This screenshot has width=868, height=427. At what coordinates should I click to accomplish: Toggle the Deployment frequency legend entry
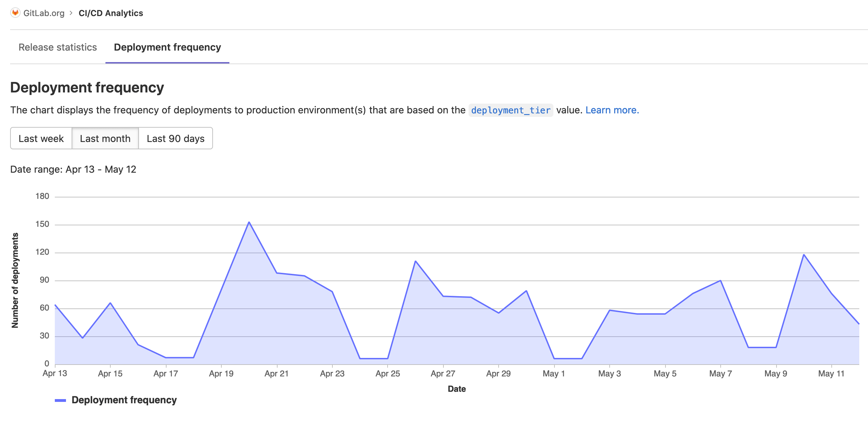(x=124, y=400)
